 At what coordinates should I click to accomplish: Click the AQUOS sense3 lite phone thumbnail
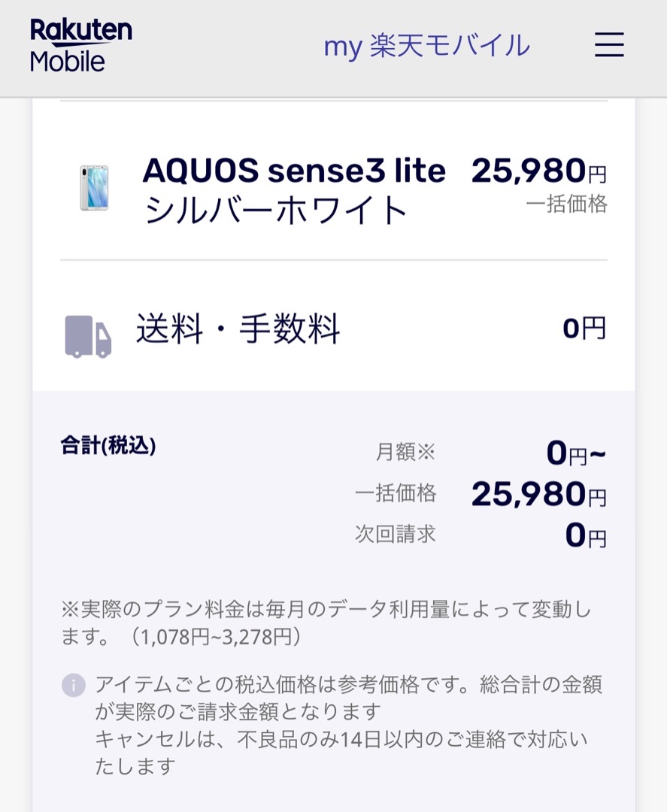point(94,187)
